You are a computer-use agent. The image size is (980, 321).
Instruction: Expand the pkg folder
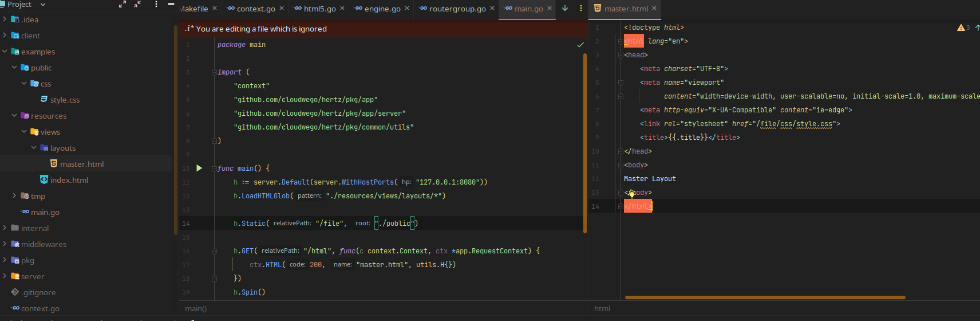[5, 260]
